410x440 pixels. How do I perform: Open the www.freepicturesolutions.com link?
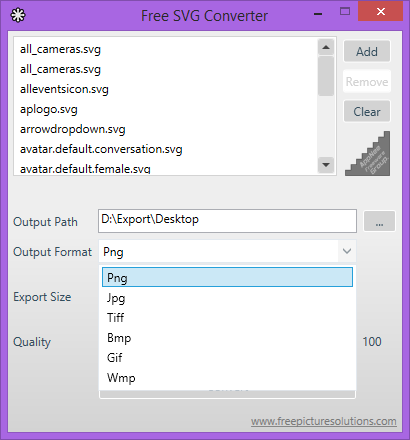coord(324,421)
